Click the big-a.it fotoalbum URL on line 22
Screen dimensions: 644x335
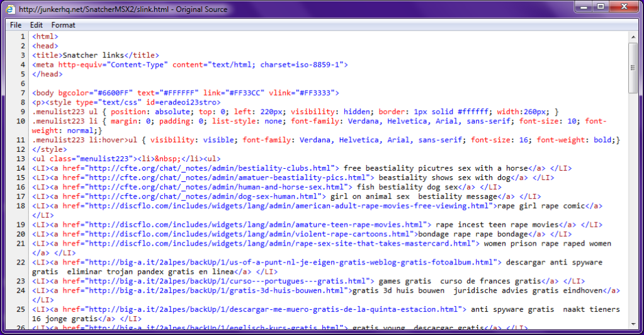pyautogui.click(x=291, y=263)
